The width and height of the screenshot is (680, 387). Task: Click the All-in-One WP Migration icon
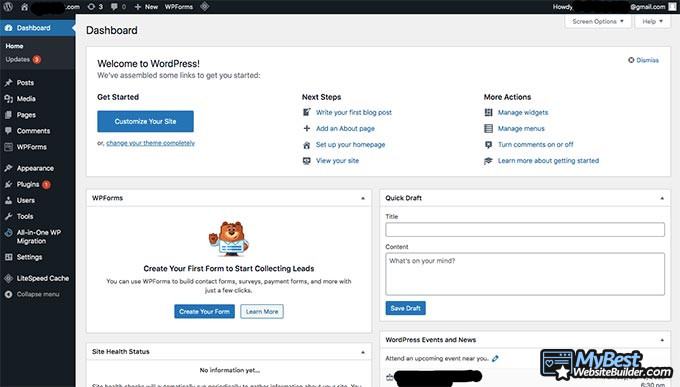click(8, 233)
